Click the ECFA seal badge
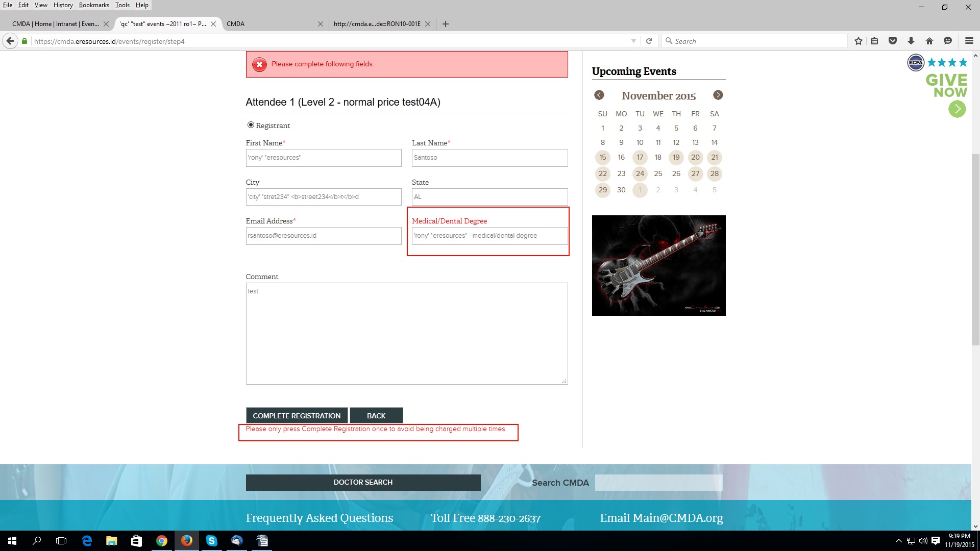The image size is (980, 551). pyautogui.click(x=916, y=63)
